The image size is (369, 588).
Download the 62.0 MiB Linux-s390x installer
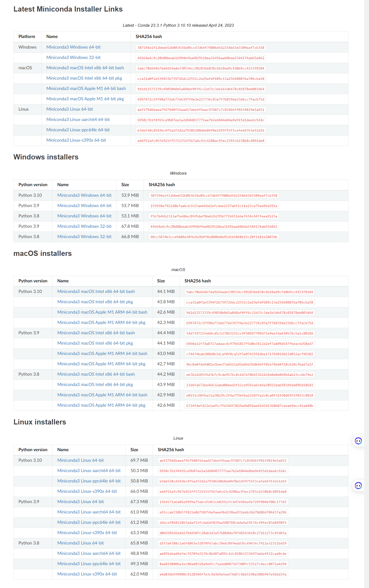click(87, 574)
